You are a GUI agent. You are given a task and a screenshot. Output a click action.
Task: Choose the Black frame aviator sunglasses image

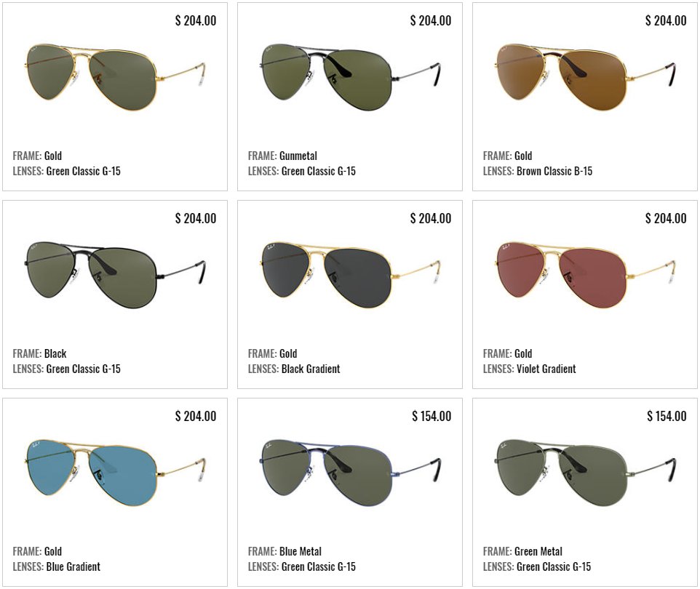[115, 276]
